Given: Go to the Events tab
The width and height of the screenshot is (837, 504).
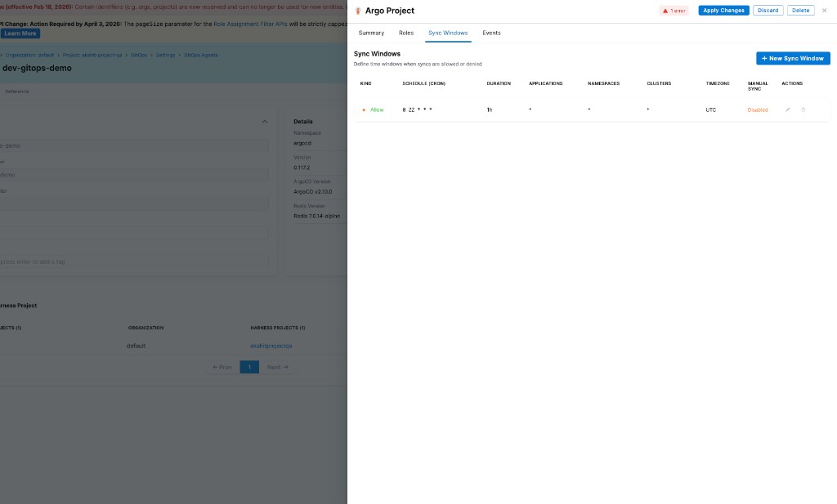Looking at the screenshot, I should (491, 33).
